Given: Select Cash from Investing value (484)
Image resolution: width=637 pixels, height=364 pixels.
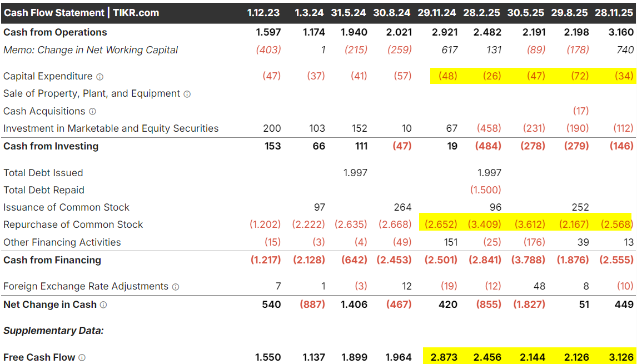Looking at the screenshot, I should tap(489, 146).
